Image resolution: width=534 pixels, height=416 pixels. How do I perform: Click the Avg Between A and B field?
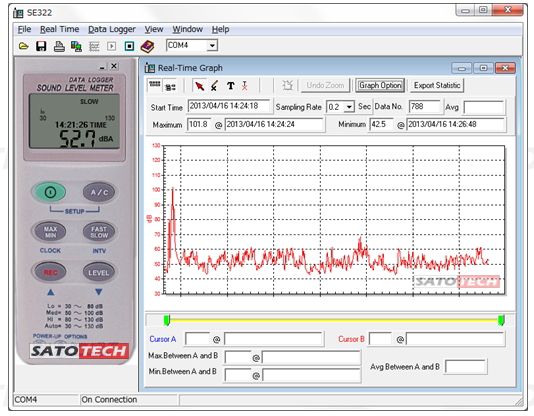pos(466,367)
